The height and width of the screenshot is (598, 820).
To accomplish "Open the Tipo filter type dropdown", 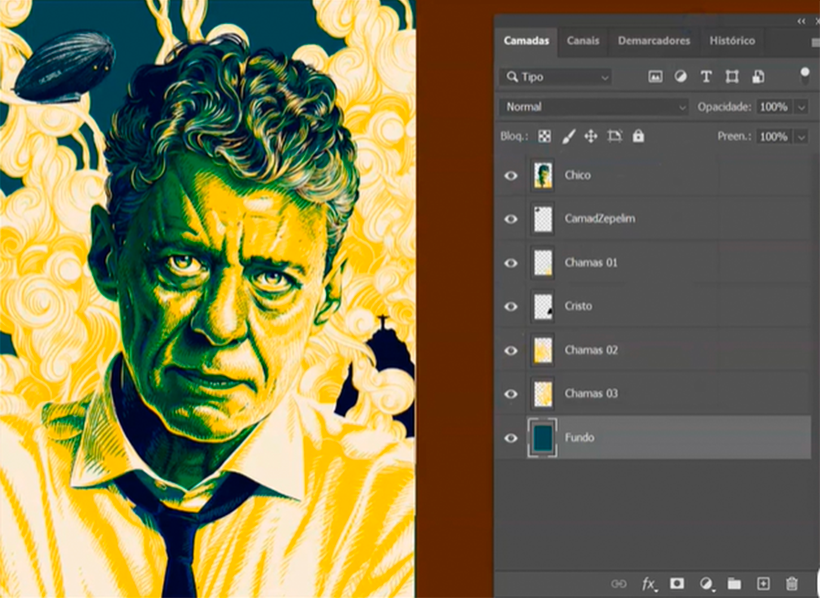I will click(555, 77).
